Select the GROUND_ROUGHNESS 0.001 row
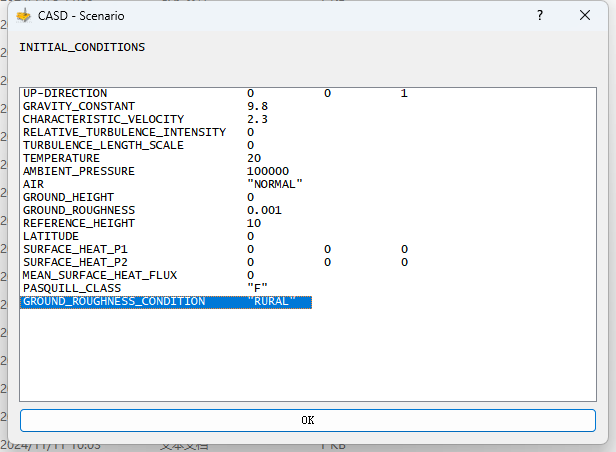The width and height of the screenshot is (616, 452). (78, 210)
